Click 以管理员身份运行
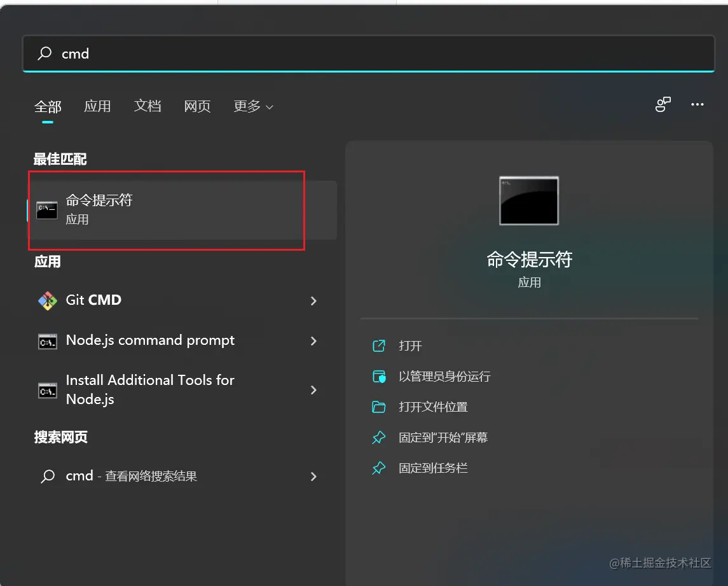The width and height of the screenshot is (728, 586). 444,377
